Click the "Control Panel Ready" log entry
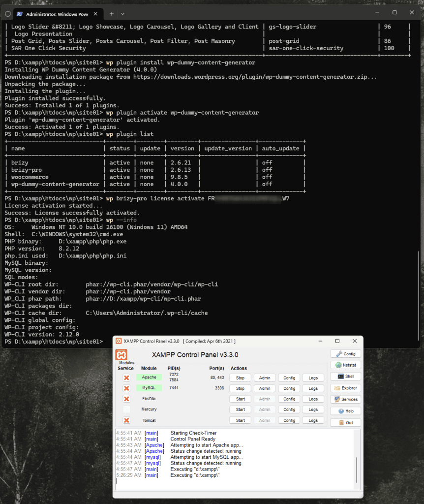 click(193, 439)
